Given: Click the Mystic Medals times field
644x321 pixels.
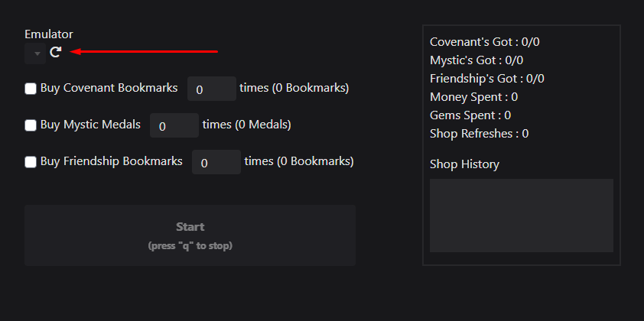Looking at the screenshot, I should click(174, 125).
